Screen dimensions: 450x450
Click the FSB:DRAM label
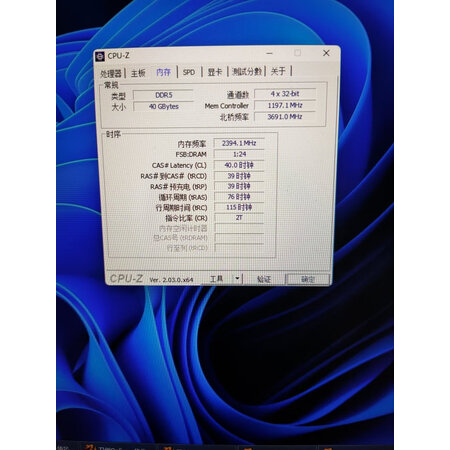191,154
